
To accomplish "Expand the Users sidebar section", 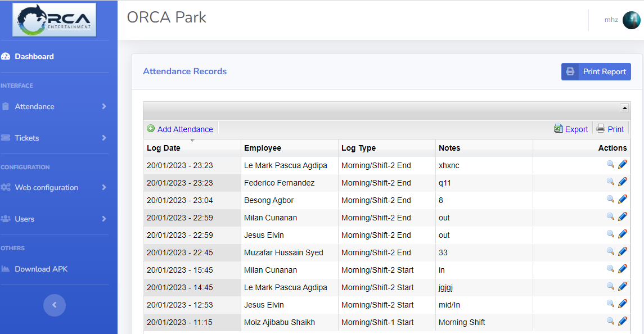I will (54, 219).
